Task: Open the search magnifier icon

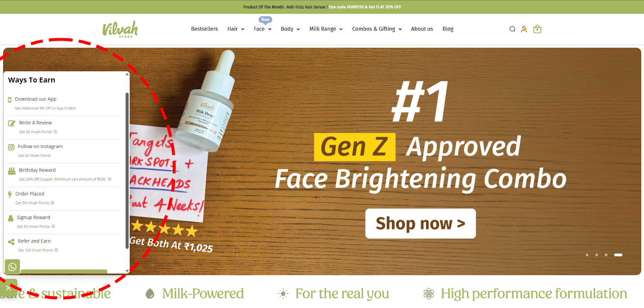Action: point(512,29)
